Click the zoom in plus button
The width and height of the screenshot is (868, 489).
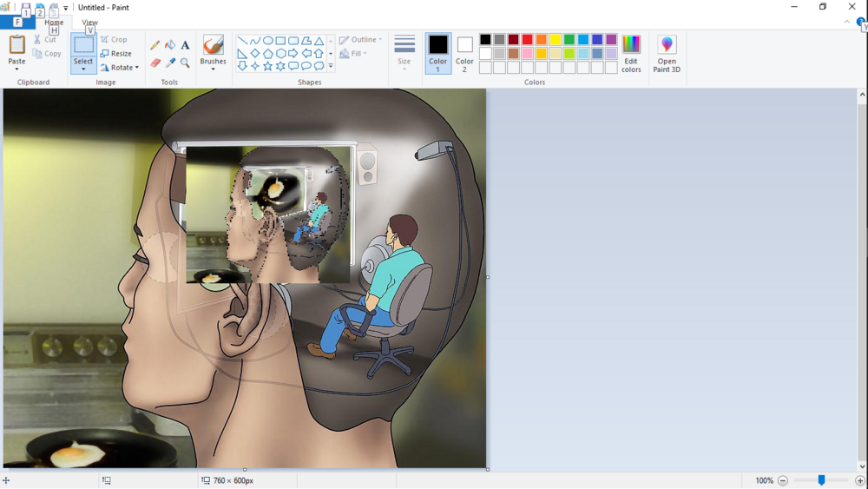pyautogui.click(x=859, y=480)
